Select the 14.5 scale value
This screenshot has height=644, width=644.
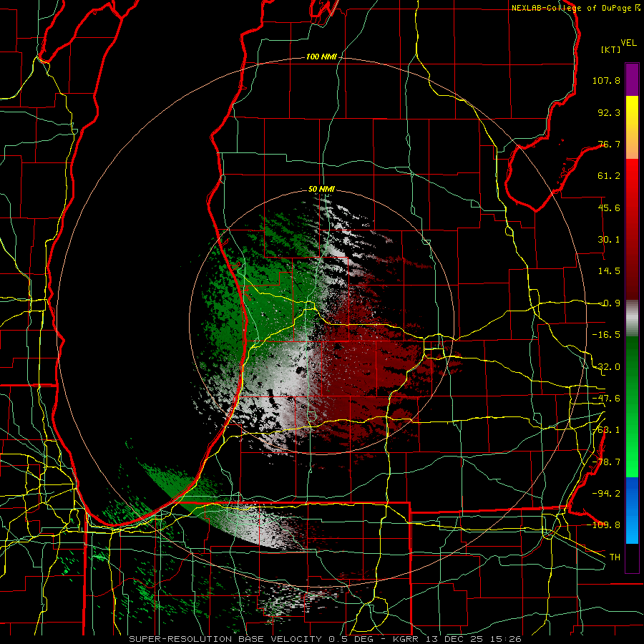point(609,271)
